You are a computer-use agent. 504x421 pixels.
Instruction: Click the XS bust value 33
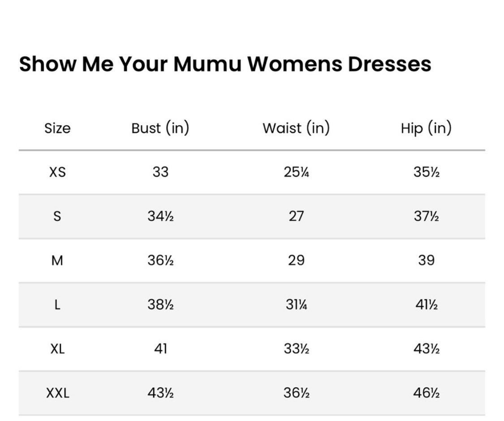coord(160,172)
